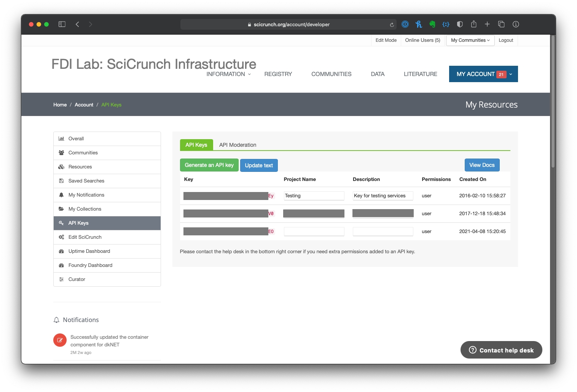Expand the My Communities dropdown
This screenshot has width=577, height=392.
pos(470,40)
